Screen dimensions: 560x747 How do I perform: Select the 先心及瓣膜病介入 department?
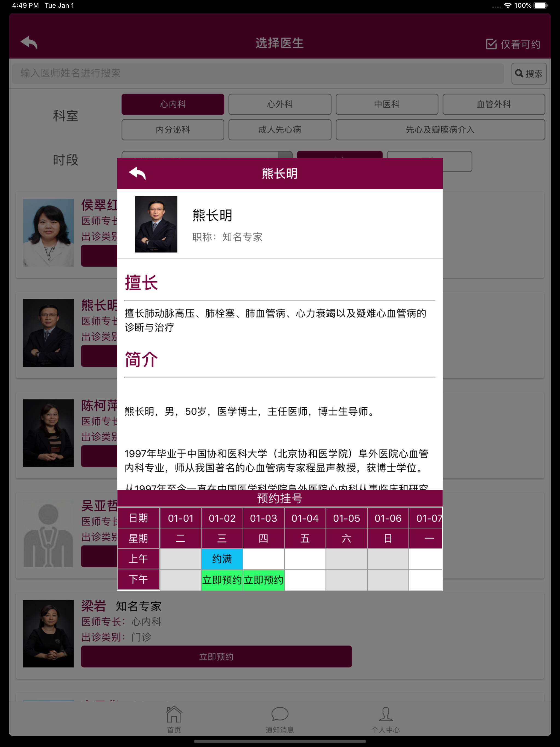tap(440, 130)
